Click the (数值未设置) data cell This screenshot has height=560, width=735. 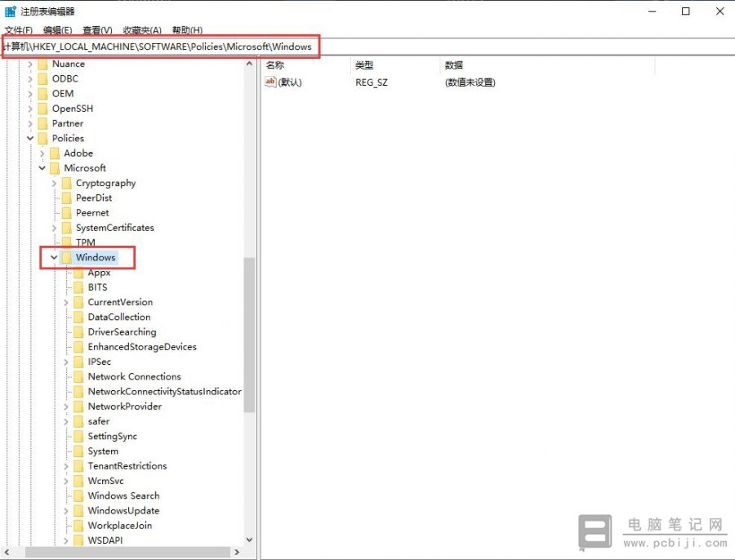470,82
